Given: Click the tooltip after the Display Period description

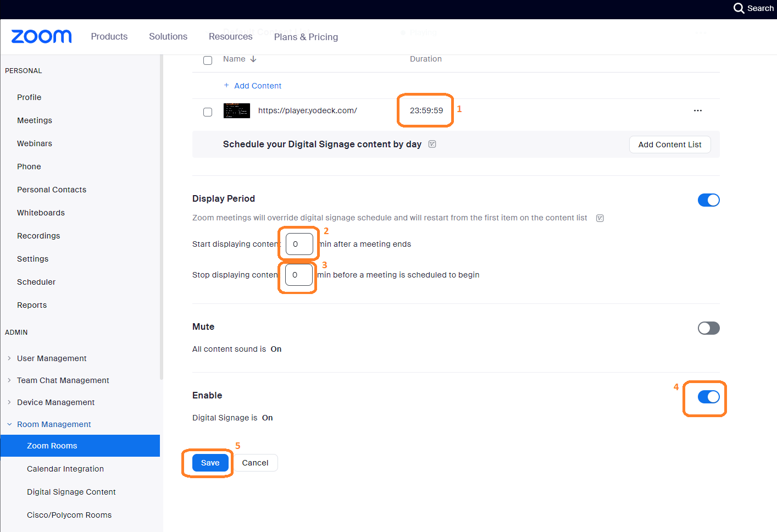Looking at the screenshot, I should pyautogui.click(x=600, y=218).
